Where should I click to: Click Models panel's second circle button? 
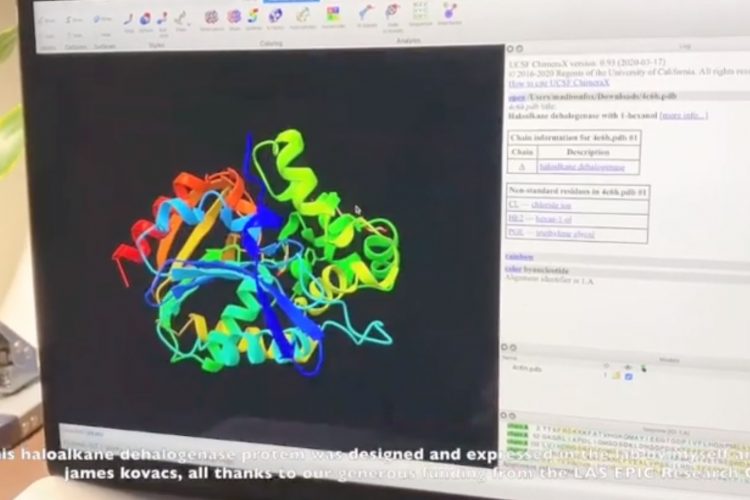[x=513, y=347]
